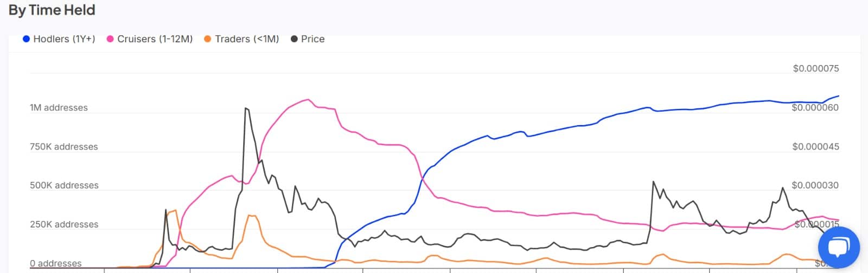This screenshot has height=273, width=868.
Task: Toggle the "Traders (<1M)" series label
Action: click(x=247, y=39)
